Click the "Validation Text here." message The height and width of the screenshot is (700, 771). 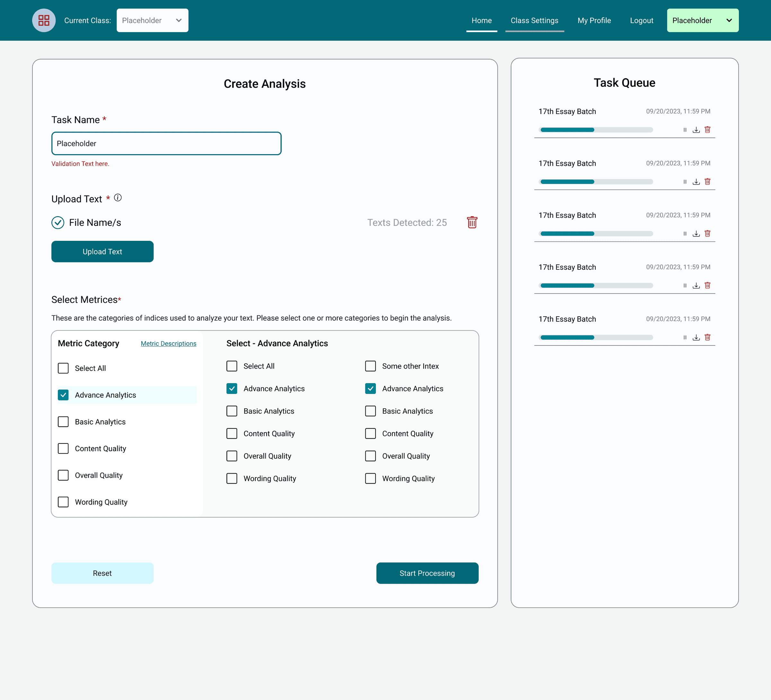(x=80, y=164)
